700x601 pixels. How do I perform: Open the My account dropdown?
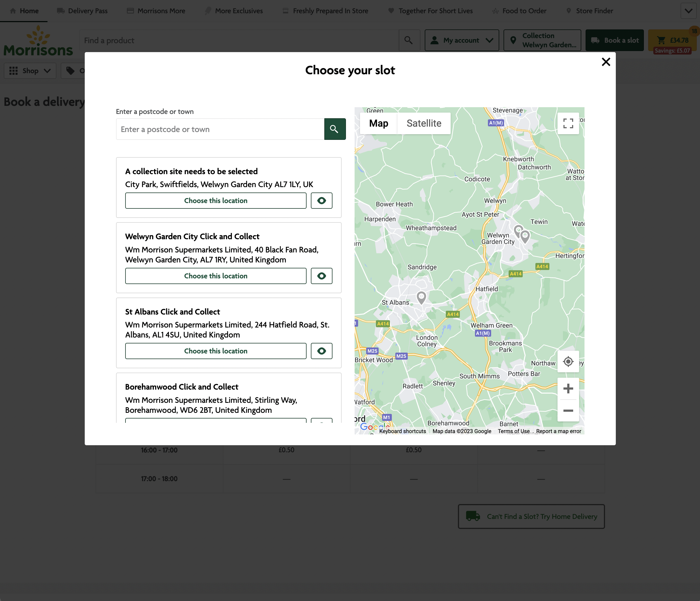click(461, 40)
